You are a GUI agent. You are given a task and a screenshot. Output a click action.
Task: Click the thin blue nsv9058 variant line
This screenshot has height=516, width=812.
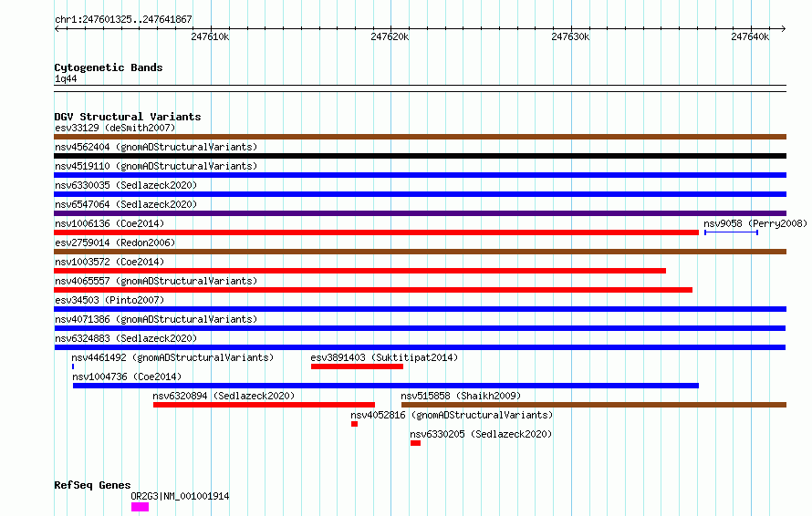tap(731, 232)
